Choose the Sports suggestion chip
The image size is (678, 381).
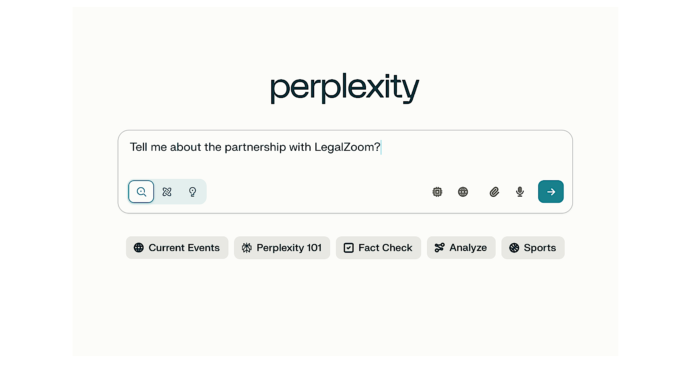click(x=533, y=248)
